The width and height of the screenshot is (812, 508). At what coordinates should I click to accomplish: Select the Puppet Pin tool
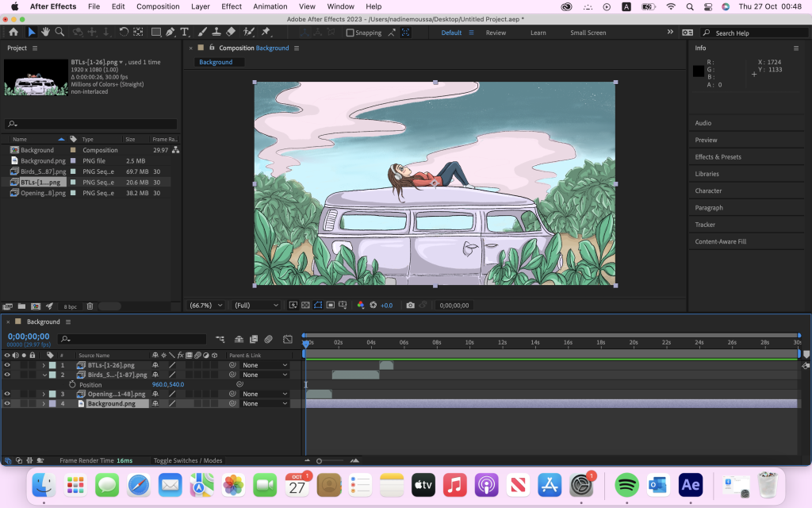coord(266,32)
